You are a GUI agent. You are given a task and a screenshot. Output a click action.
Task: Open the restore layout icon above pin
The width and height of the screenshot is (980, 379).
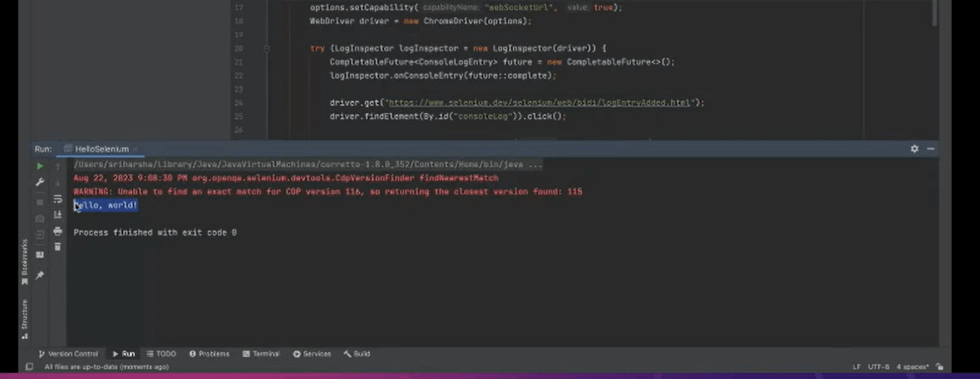tap(40, 255)
